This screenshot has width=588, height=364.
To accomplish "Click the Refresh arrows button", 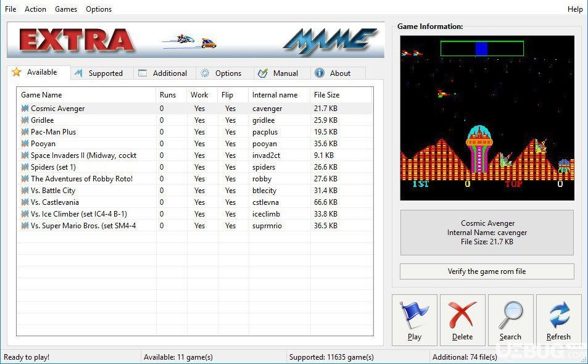I will pos(558,320).
